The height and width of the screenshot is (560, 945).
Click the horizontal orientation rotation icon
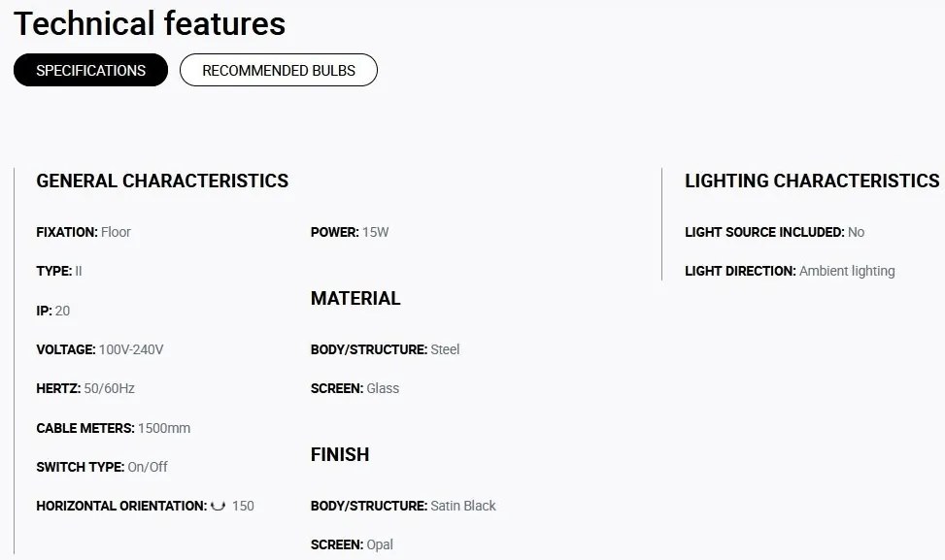point(219,506)
